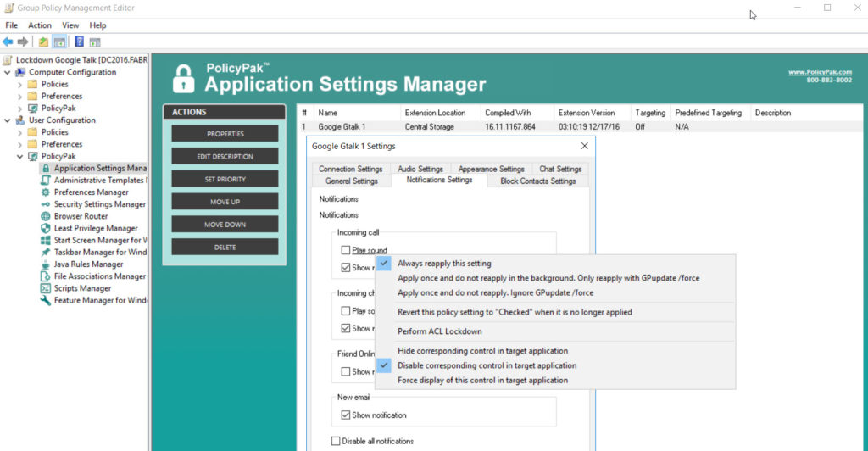Click the PolicyPak padlock logo

(183, 79)
